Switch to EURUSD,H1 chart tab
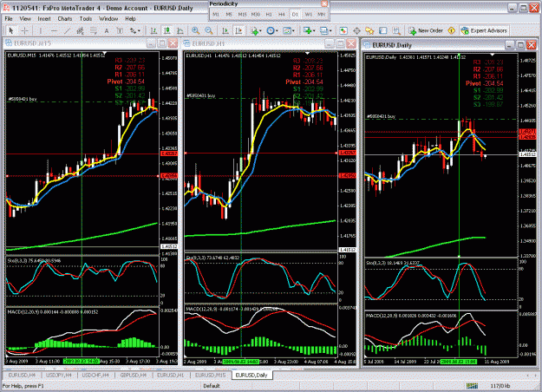 171,375
